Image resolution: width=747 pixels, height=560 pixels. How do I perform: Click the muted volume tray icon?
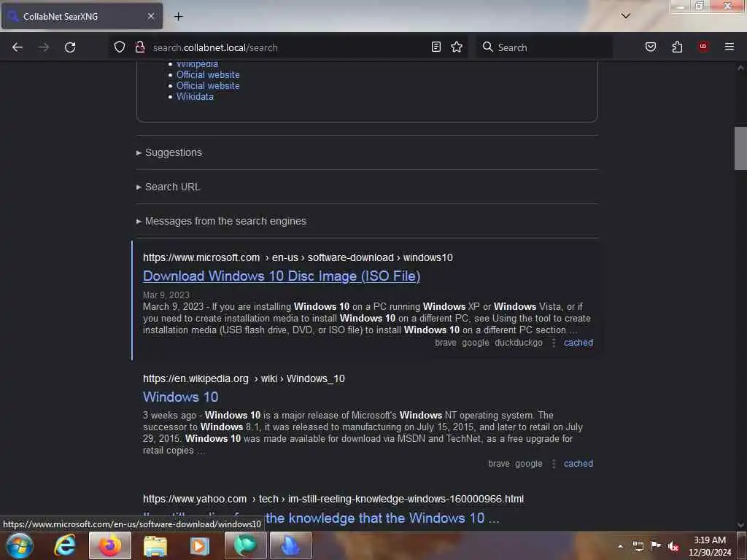pyautogui.click(x=673, y=546)
